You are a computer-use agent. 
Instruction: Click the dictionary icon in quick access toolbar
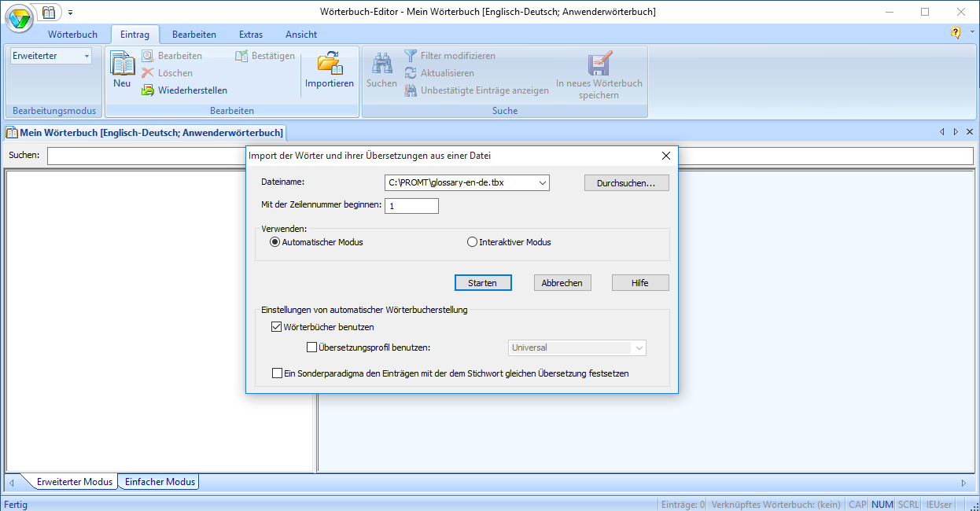click(49, 12)
